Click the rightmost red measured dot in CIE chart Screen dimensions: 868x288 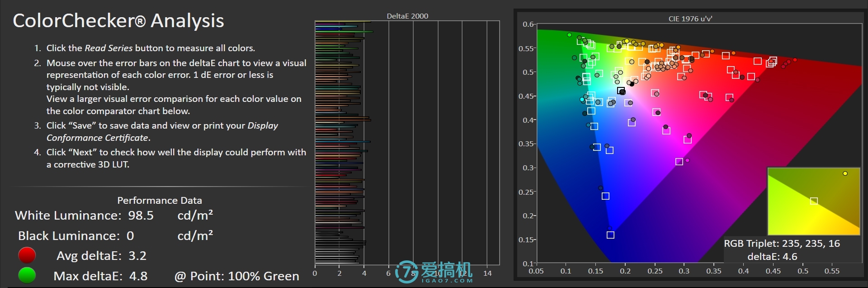tap(795, 60)
